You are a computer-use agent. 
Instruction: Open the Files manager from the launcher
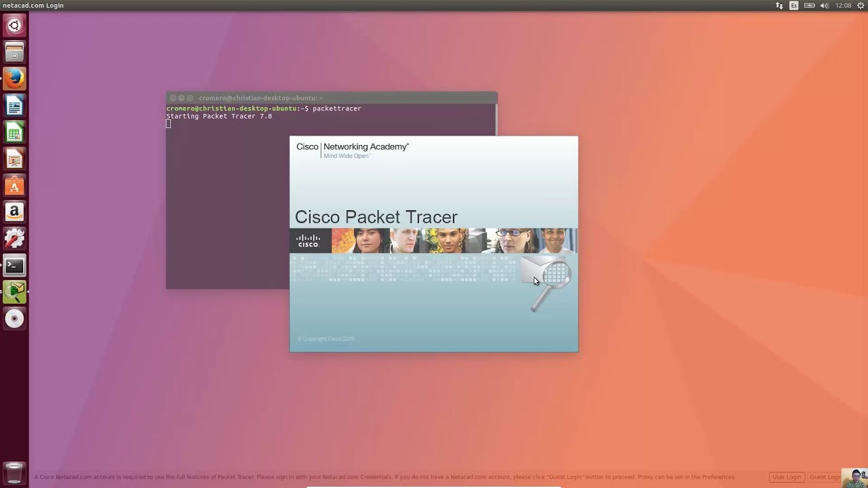14,52
